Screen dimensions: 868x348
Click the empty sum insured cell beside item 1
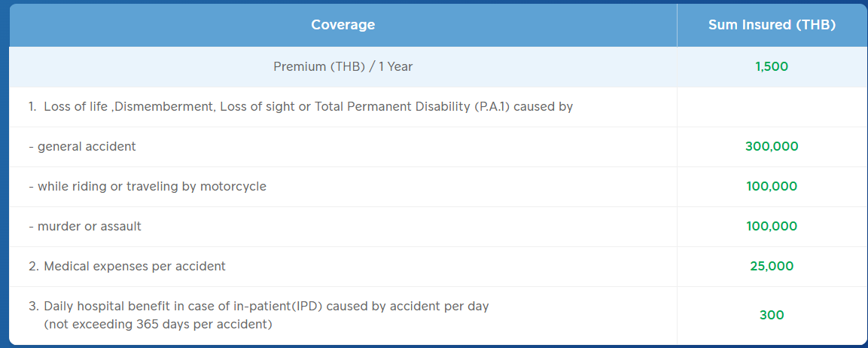(772, 107)
